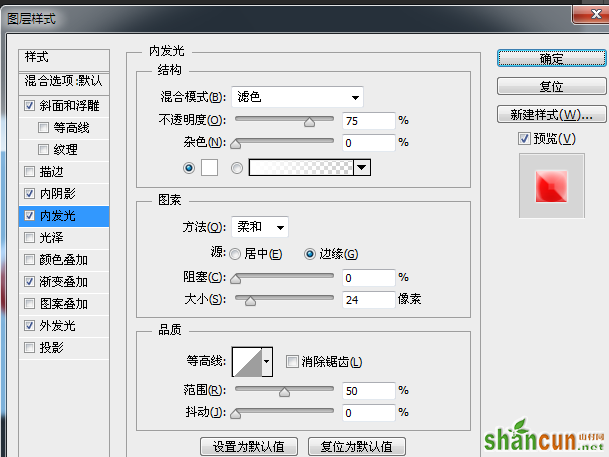The width and height of the screenshot is (609, 457).
Task: Toggle the 外发光 checkbox
Action: 29,325
